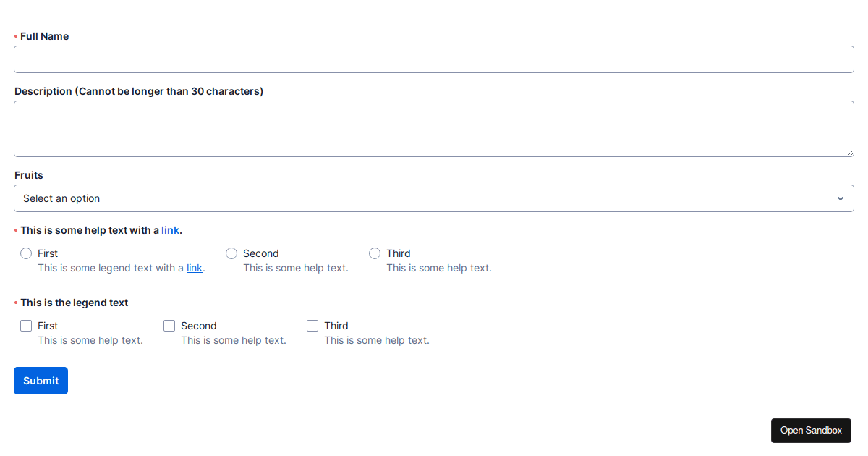The height and width of the screenshot is (456, 868).
Task: Check the First checkbox
Action: pos(26,326)
